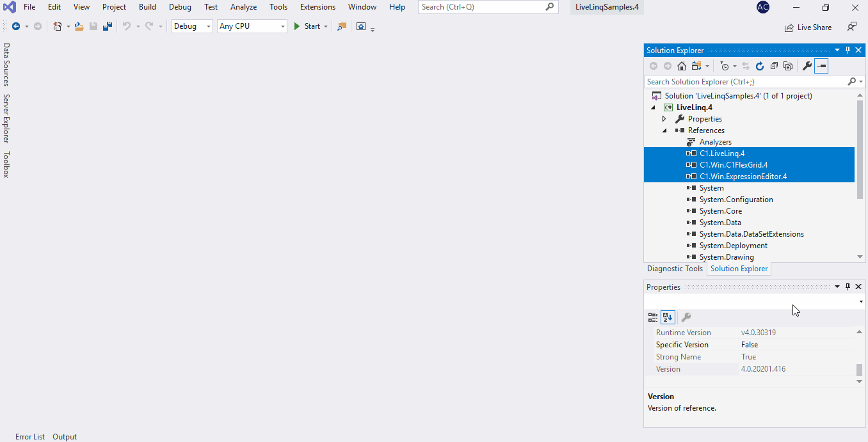
Task: Expand the Properties node in tree
Action: tap(664, 119)
